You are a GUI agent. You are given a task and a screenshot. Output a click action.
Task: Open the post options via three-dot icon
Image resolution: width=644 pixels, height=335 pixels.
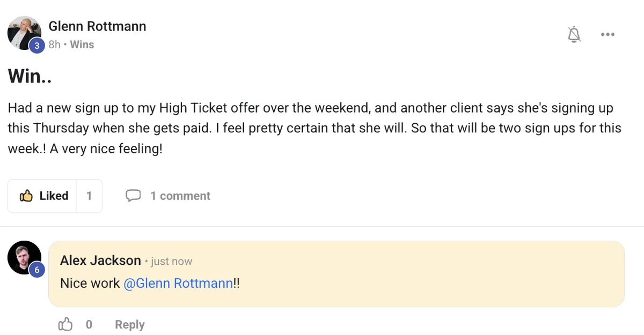(x=608, y=34)
